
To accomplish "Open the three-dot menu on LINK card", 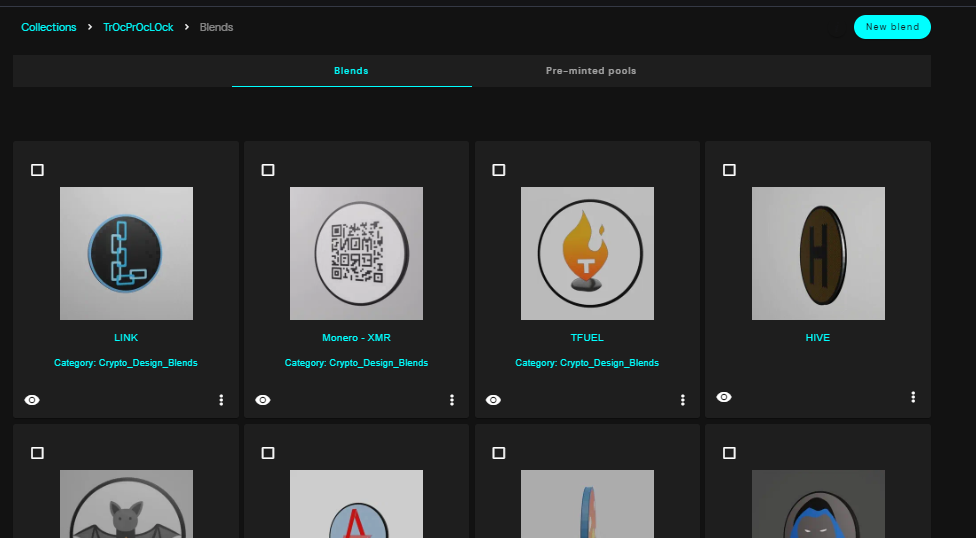I will click(x=221, y=400).
